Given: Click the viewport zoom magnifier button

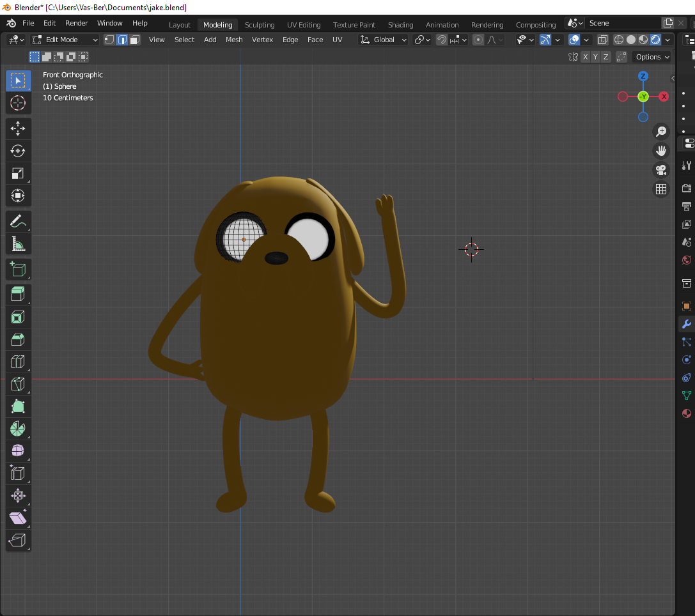Looking at the screenshot, I should tap(661, 132).
